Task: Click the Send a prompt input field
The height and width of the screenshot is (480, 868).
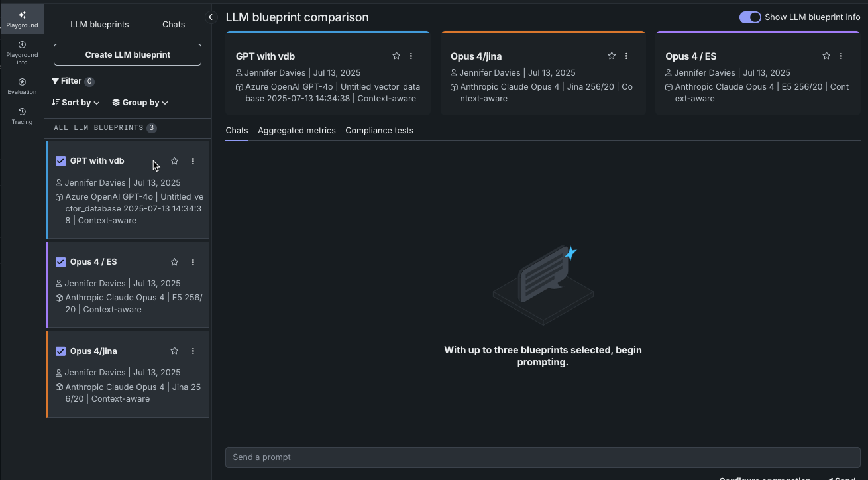Action: pyautogui.click(x=543, y=457)
